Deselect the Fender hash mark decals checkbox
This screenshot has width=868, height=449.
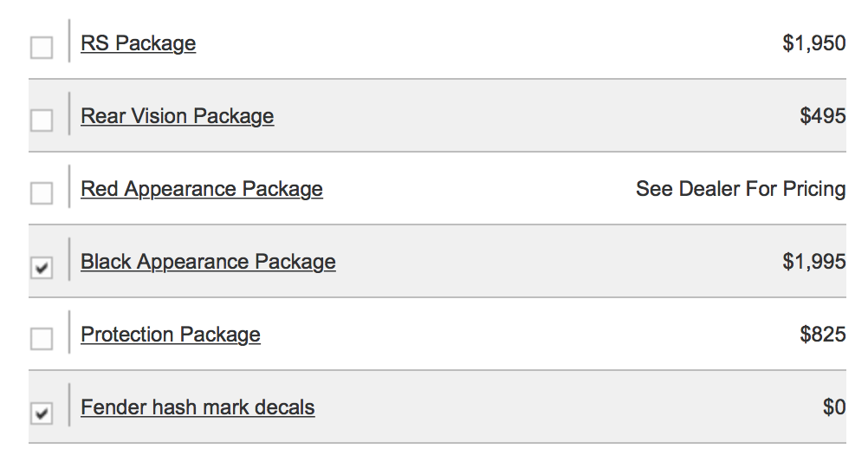click(42, 413)
